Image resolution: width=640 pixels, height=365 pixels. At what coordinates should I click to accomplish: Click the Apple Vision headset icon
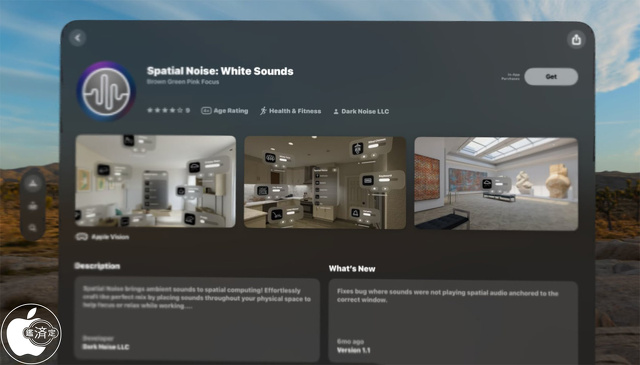click(x=82, y=237)
